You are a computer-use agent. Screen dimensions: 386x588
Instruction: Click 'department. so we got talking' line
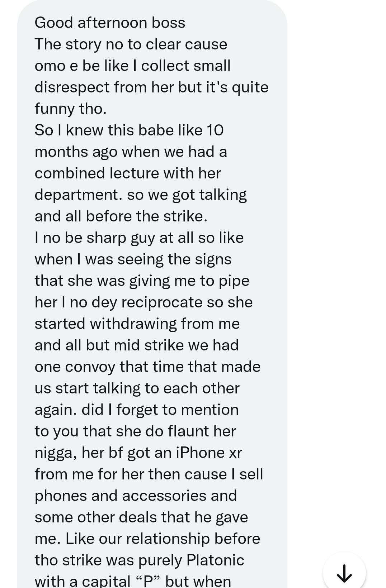(141, 195)
